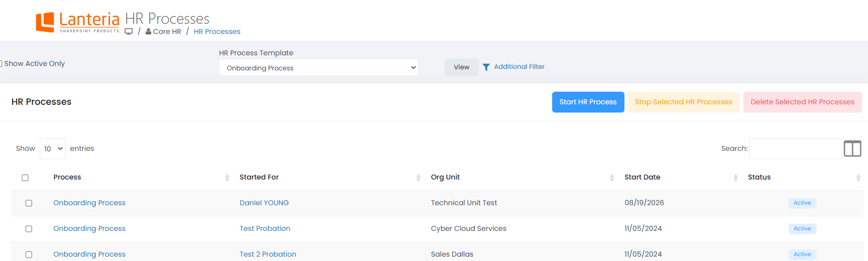Open the Test Probation employee link
This screenshot has width=868, height=261.
click(x=265, y=228)
